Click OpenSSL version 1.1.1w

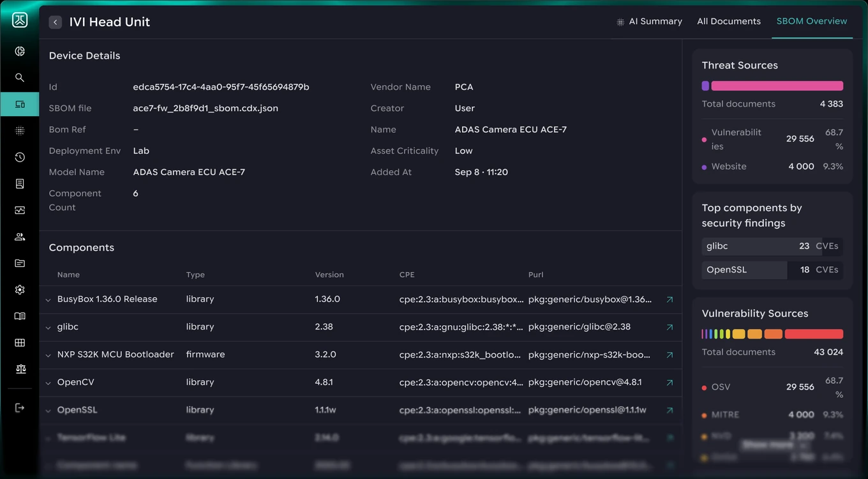click(325, 410)
